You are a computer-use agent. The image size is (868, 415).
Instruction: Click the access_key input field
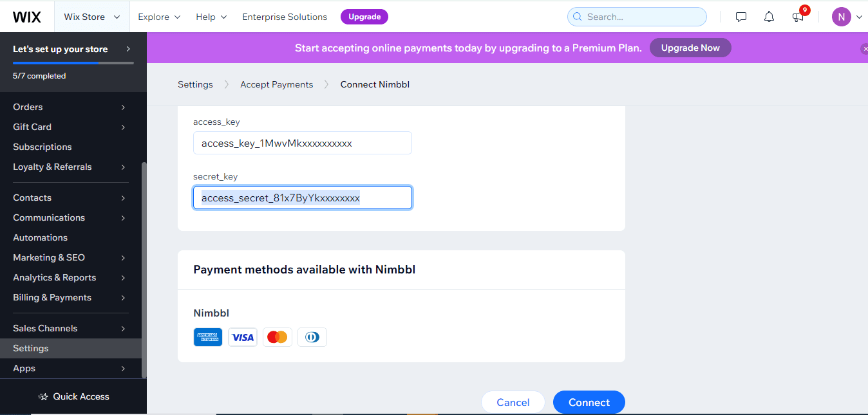point(303,143)
